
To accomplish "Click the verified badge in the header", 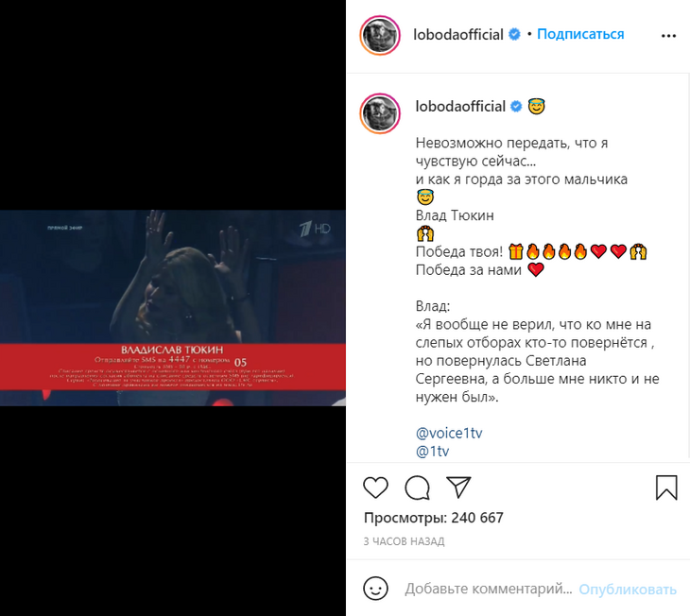I will (514, 34).
